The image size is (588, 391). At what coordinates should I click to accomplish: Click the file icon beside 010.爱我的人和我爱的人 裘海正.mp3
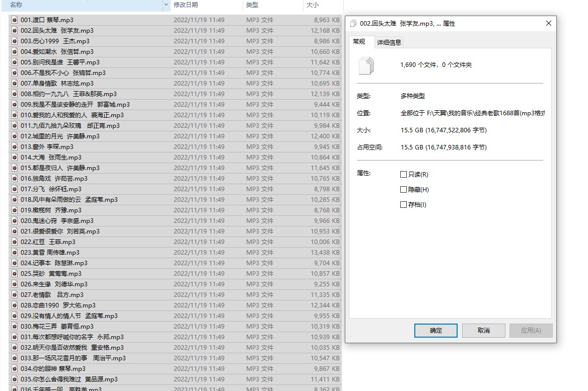point(15,115)
